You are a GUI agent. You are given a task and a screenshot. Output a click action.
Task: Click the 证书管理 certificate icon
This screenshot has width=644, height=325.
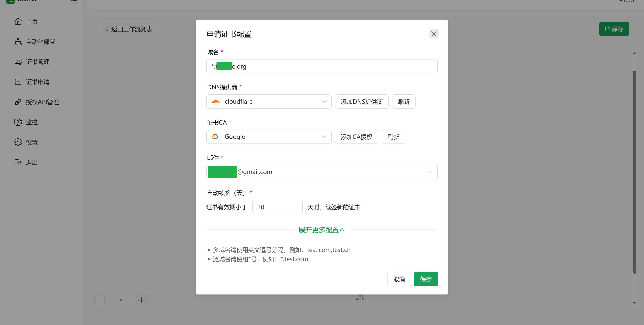[18, 62]
